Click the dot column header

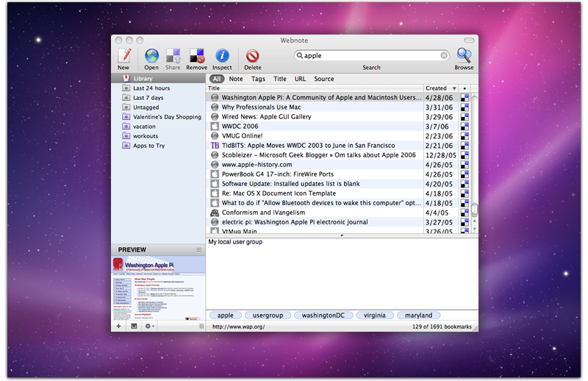click(465, 88)
